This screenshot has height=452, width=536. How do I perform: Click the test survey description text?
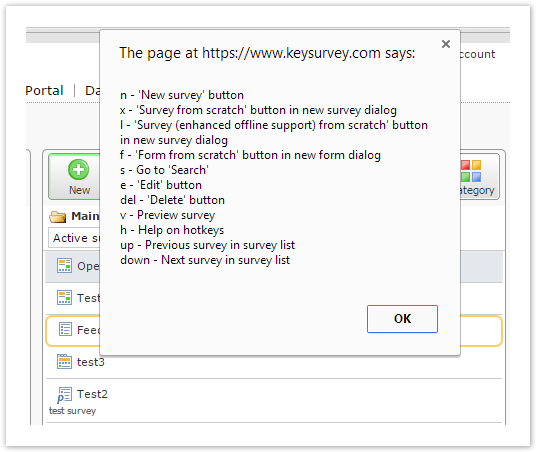pyautogui.click(x=72, y=411)
